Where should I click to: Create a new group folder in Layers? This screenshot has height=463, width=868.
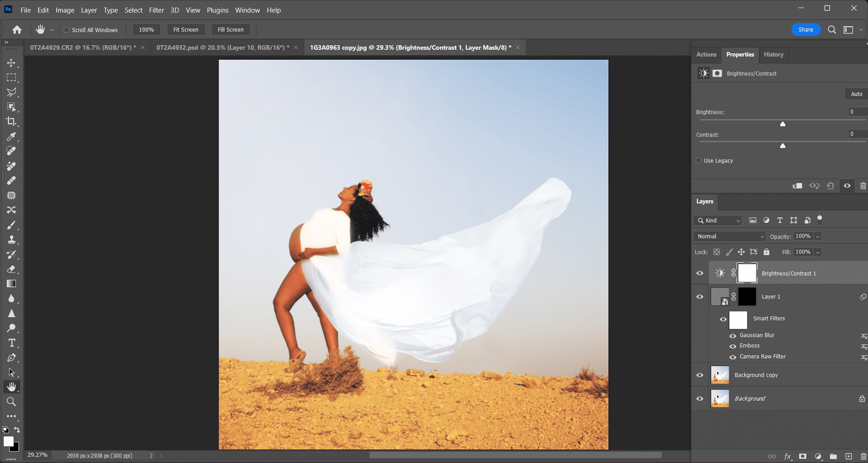point(833,456)
